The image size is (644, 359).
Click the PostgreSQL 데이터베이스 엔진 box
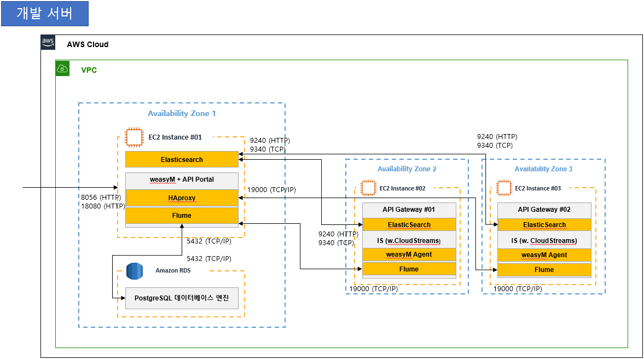tap(182, 298)
